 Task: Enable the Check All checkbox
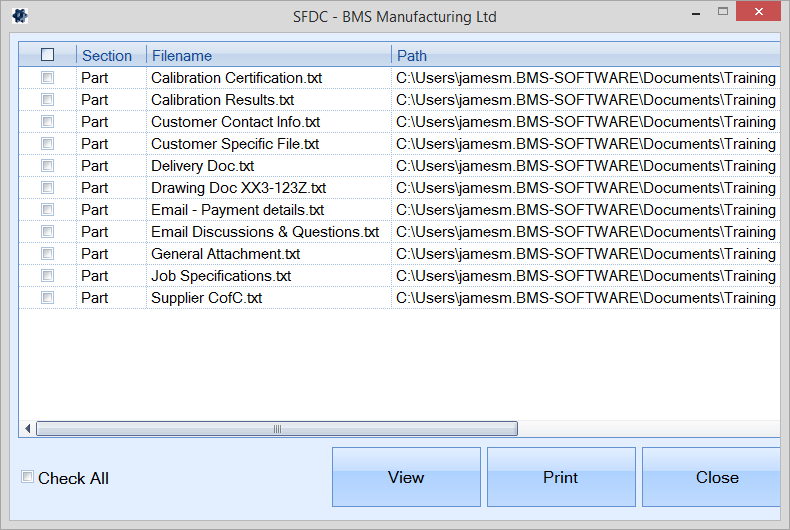(x=28, y=477)
